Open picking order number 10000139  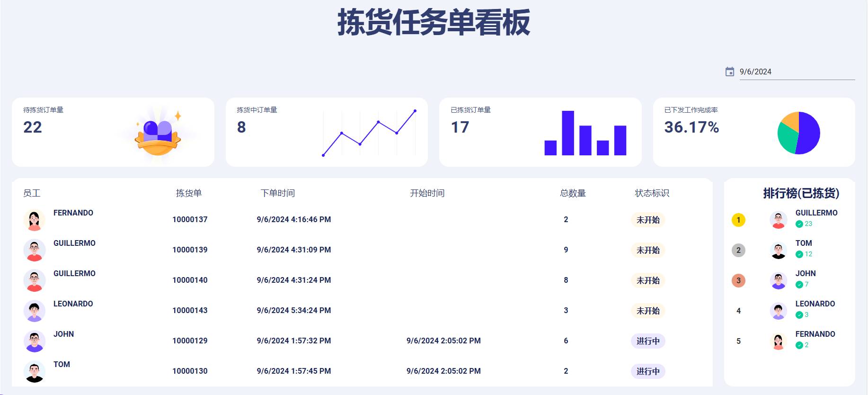[190, 250]
